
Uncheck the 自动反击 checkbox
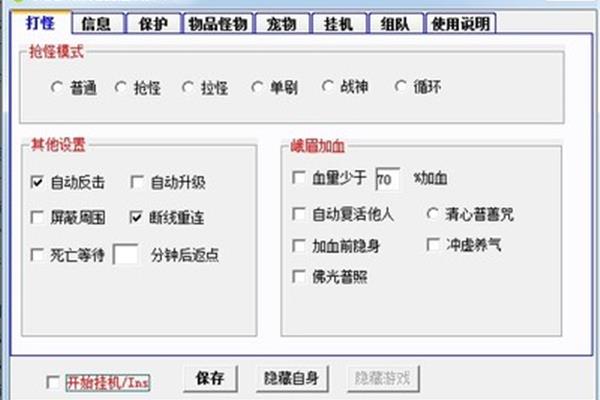37,182
